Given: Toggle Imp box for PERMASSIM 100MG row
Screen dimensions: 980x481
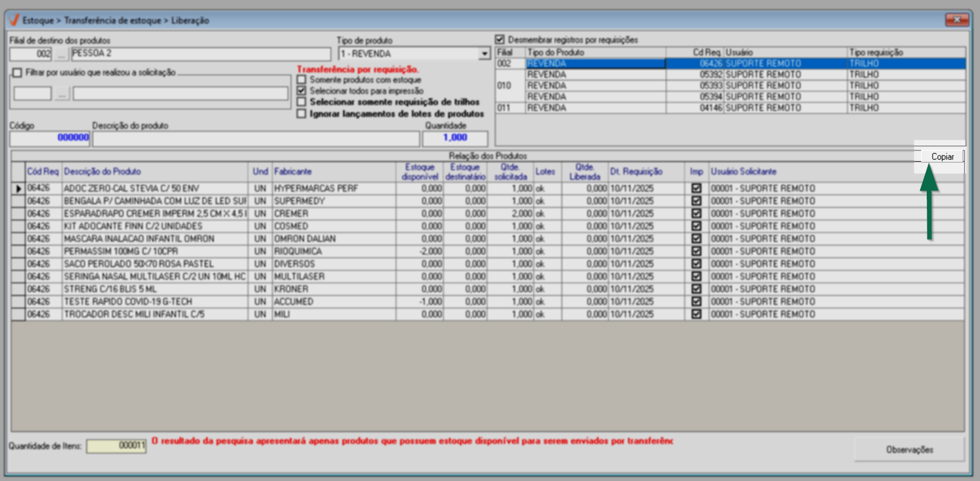Looking at the screenshot, I should pos(697,251).
